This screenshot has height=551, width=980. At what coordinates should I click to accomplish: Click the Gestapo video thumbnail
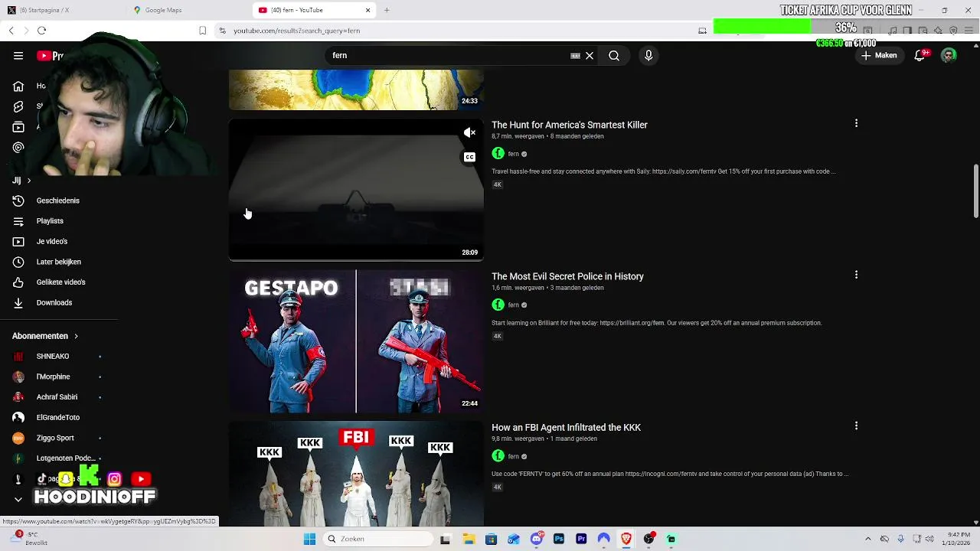tap(356, 341)
